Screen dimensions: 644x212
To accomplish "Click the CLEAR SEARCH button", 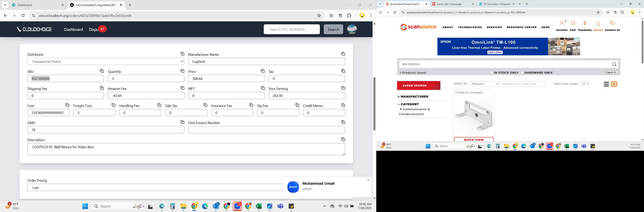I will click(x=418, y=85).
